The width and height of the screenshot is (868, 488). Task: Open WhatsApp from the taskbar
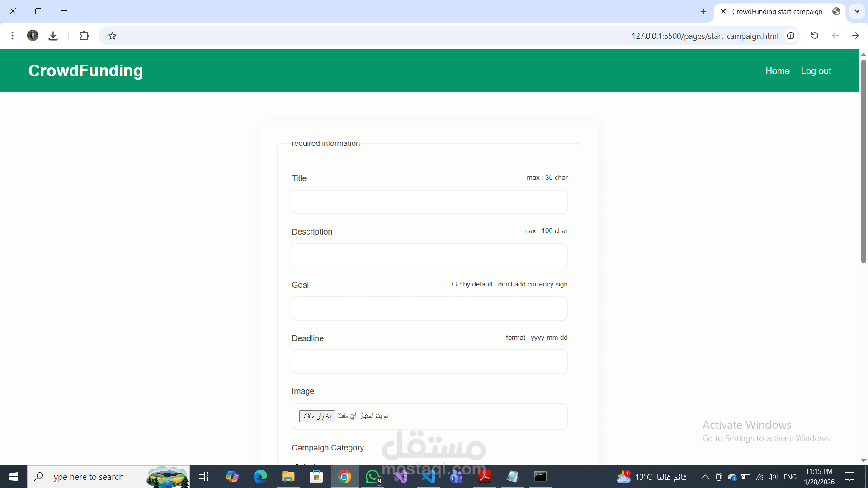373,477
